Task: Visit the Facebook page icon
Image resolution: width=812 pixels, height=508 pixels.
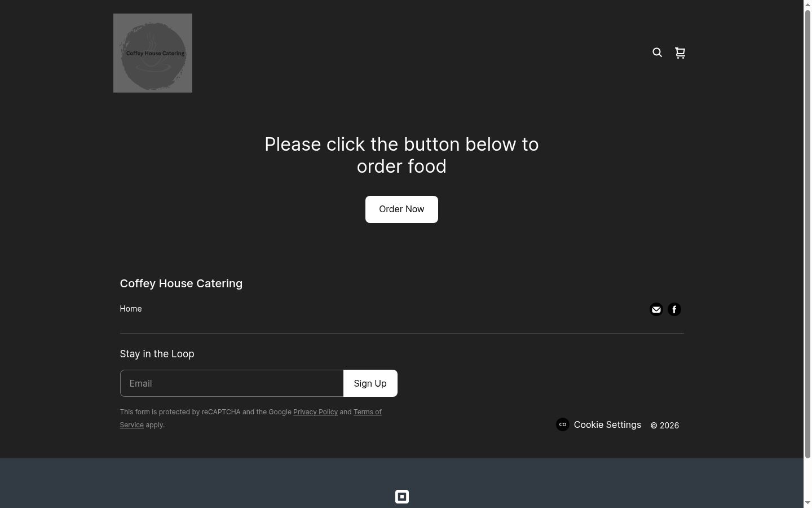Action: coord(674,309)
